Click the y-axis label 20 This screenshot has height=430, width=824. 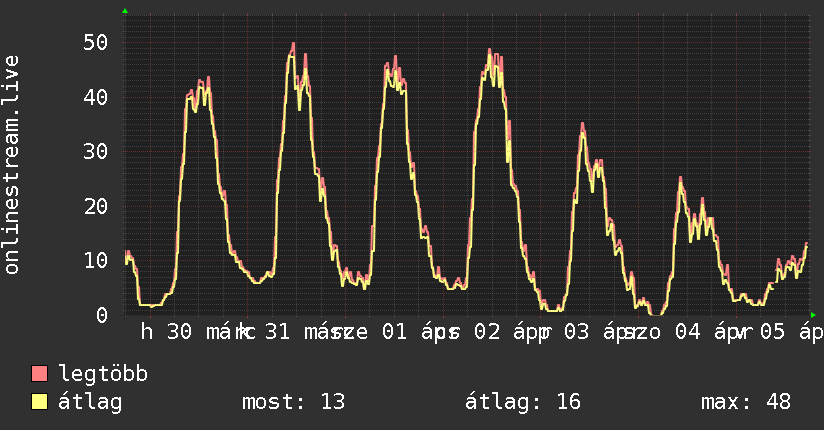[x=96, y=206]
